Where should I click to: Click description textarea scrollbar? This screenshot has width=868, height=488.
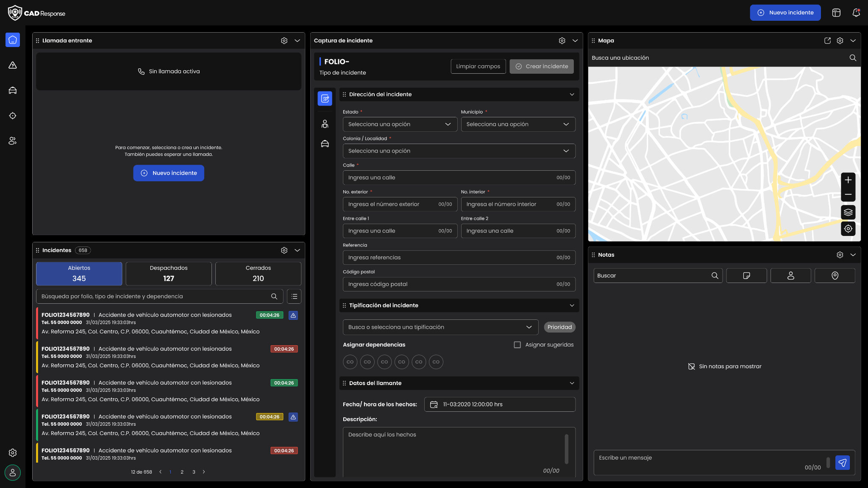coord(566,449)
